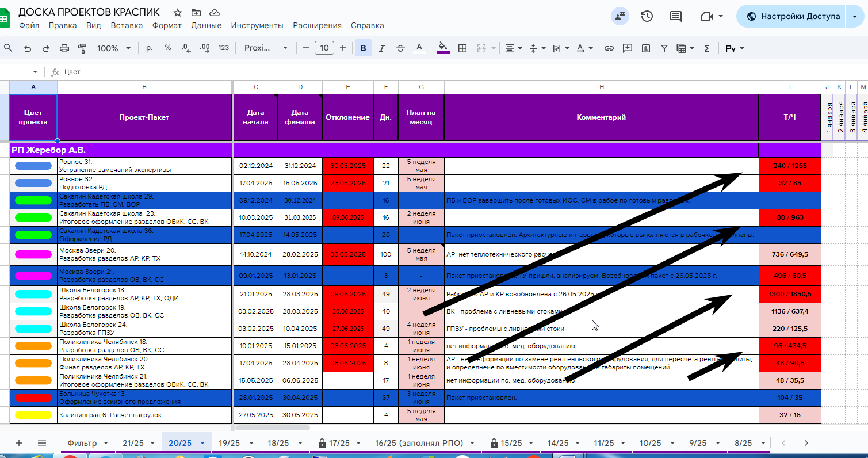Open the comments panel icon

(x=676, y=16)
